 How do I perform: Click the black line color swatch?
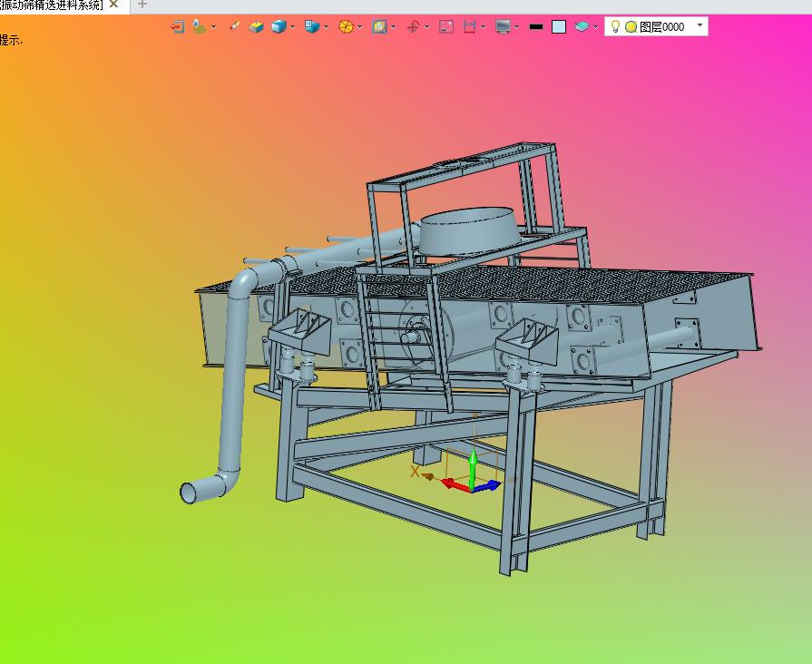(536, 26)
